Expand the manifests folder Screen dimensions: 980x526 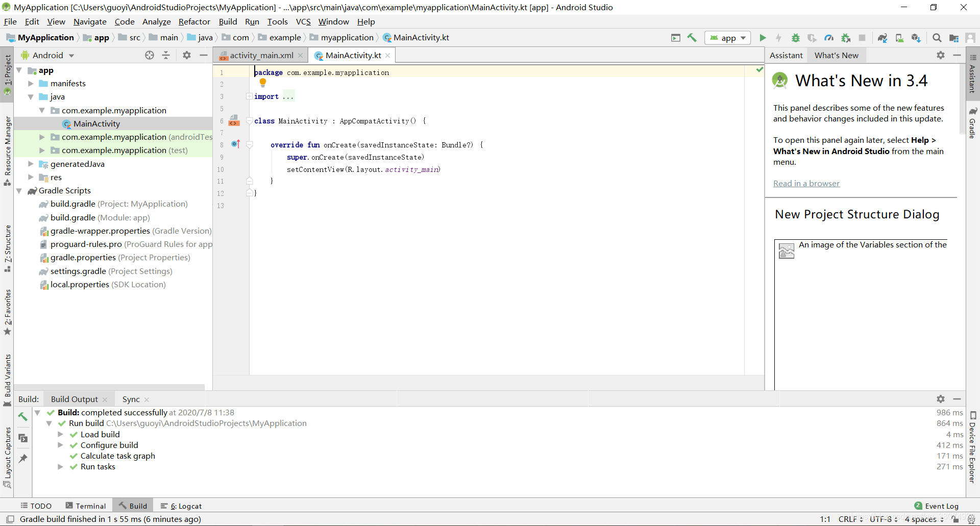pyautogui.click(x=31, y=83)
